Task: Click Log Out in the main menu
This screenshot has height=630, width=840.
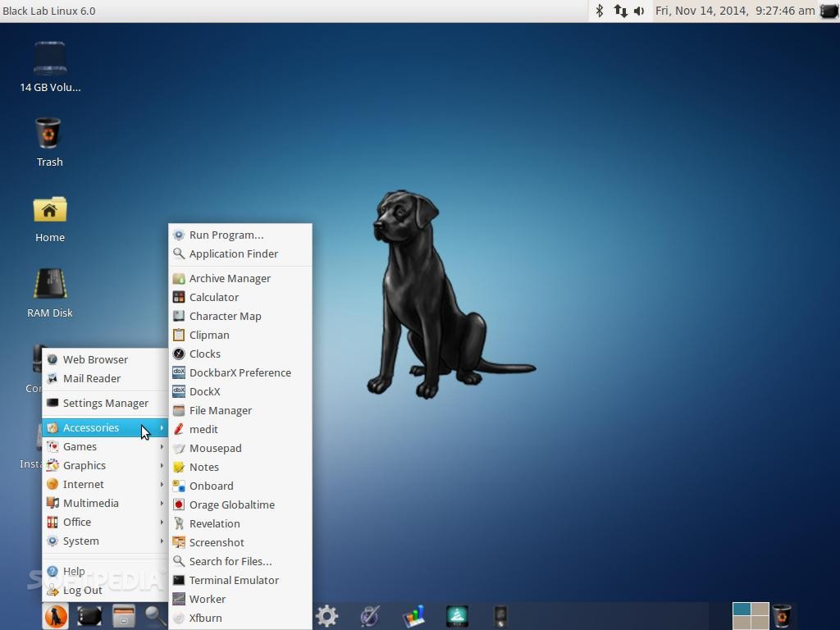Action: pos(83,590)
